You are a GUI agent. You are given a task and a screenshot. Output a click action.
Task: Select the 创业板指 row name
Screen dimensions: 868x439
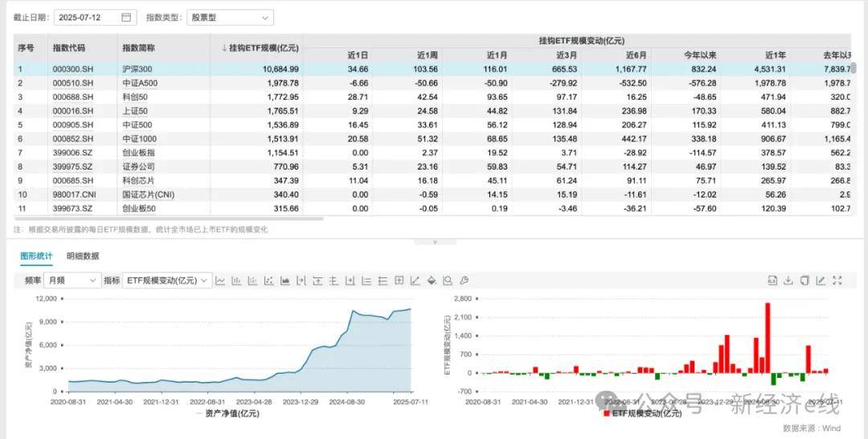[138, 153]
